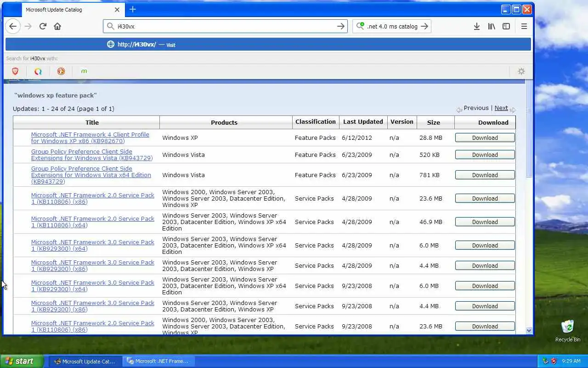
Task: Go back using the browser back arrow
Action: 13,26
